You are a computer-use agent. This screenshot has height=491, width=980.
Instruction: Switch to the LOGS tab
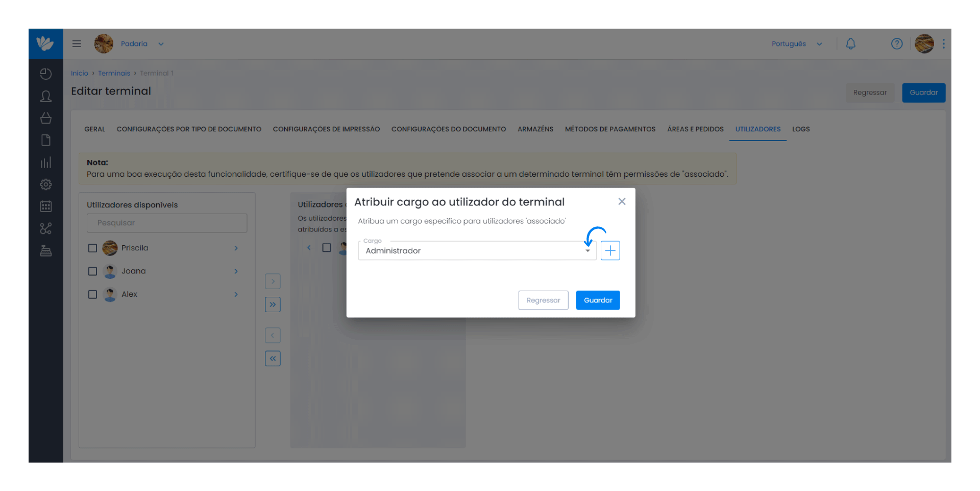[801, 129]
